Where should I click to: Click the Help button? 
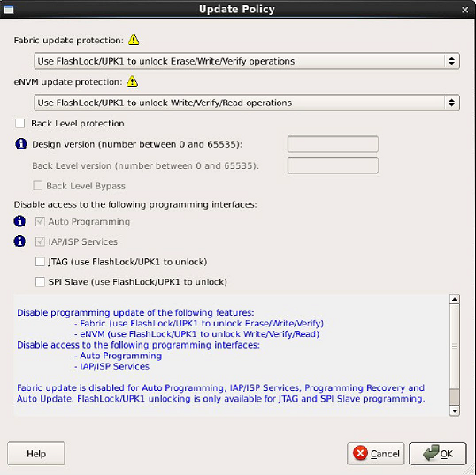[36, 454]
